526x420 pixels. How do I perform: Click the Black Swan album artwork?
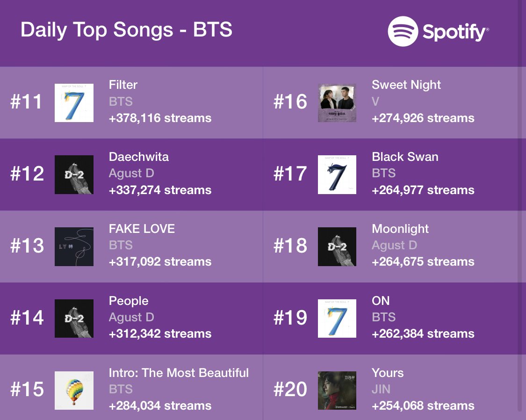click(337, 175)
